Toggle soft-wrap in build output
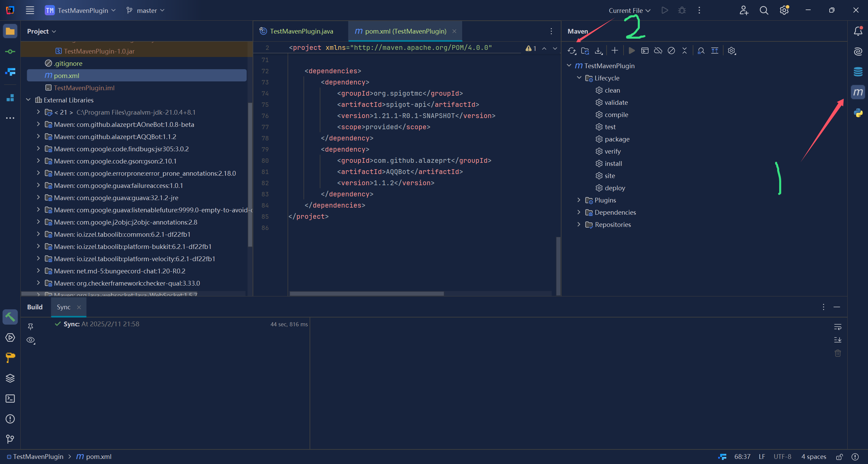The image size is (868, 464). point(837,327)
